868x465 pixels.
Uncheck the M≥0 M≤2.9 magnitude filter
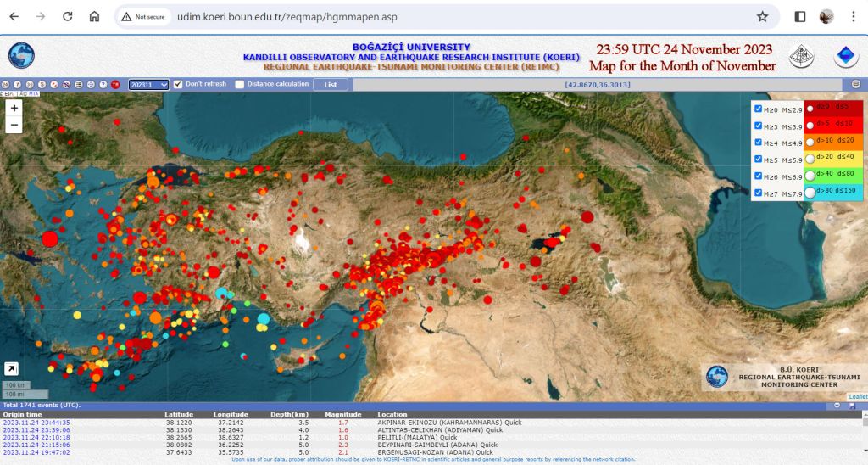[x=759, y=109]
